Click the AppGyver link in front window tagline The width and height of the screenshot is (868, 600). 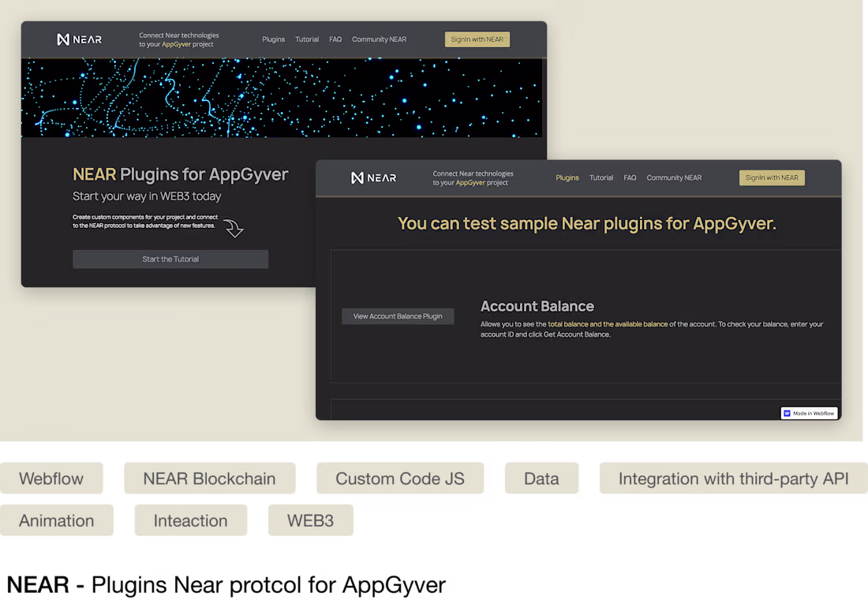coord(470,182)
